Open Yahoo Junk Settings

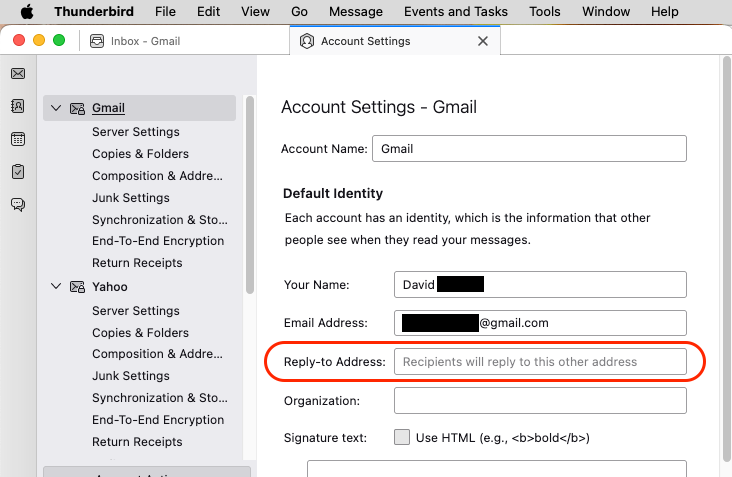(131, 376)
